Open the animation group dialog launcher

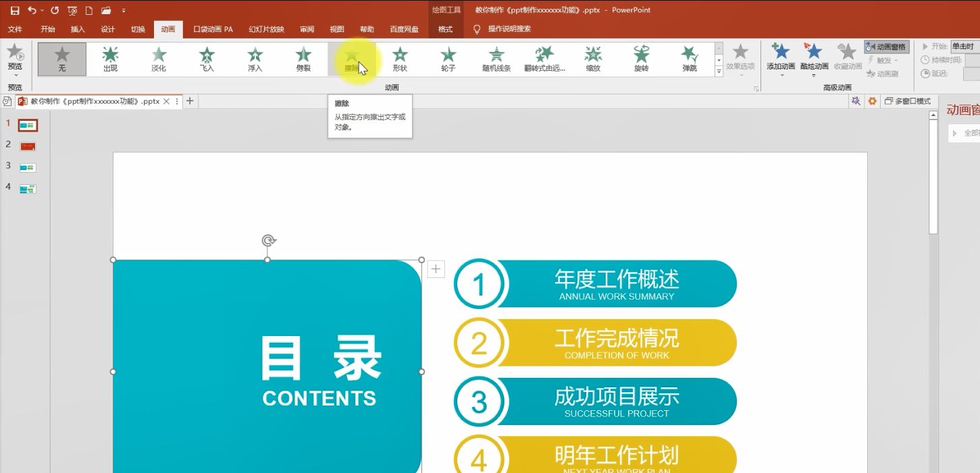point(756,89)
